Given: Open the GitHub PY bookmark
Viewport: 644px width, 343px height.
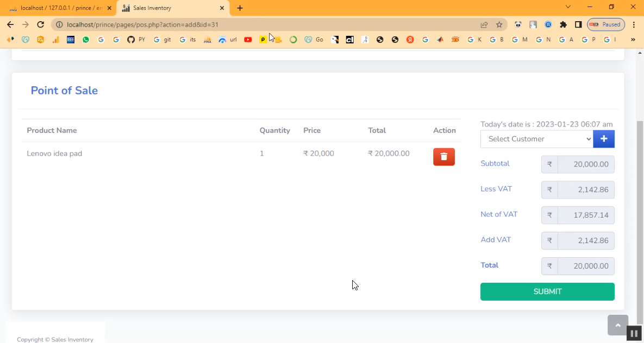Looking at the screenshot, I should click(136, 40).
